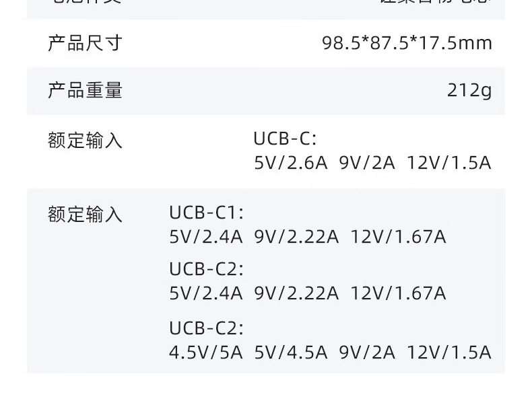Click 9V/2.22A under the UCB-C1: heading
The image size is (532, 413).
click(x=296, y=237)
